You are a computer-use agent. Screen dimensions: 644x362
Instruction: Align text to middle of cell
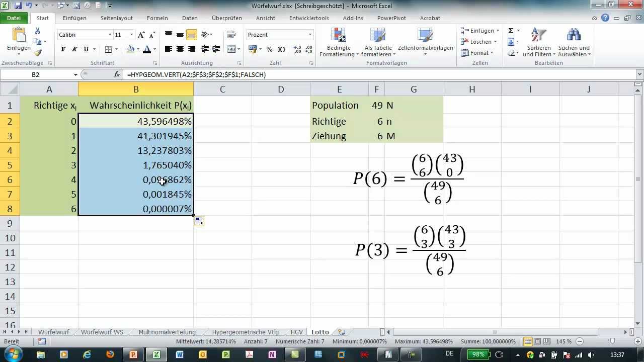180,35
